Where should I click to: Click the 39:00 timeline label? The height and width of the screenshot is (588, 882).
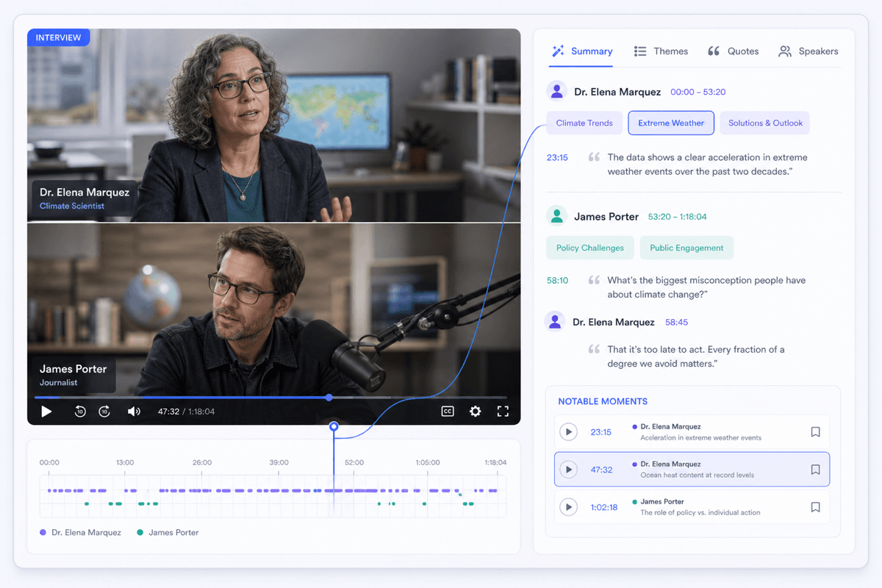[279, 462]
